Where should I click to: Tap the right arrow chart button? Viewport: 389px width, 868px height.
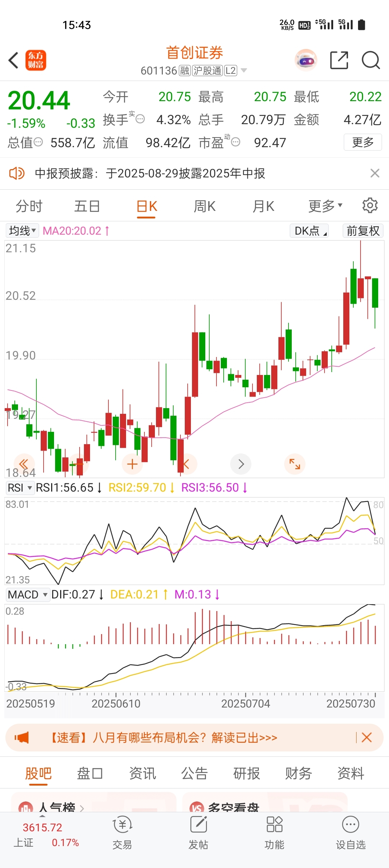pos(241,464)
